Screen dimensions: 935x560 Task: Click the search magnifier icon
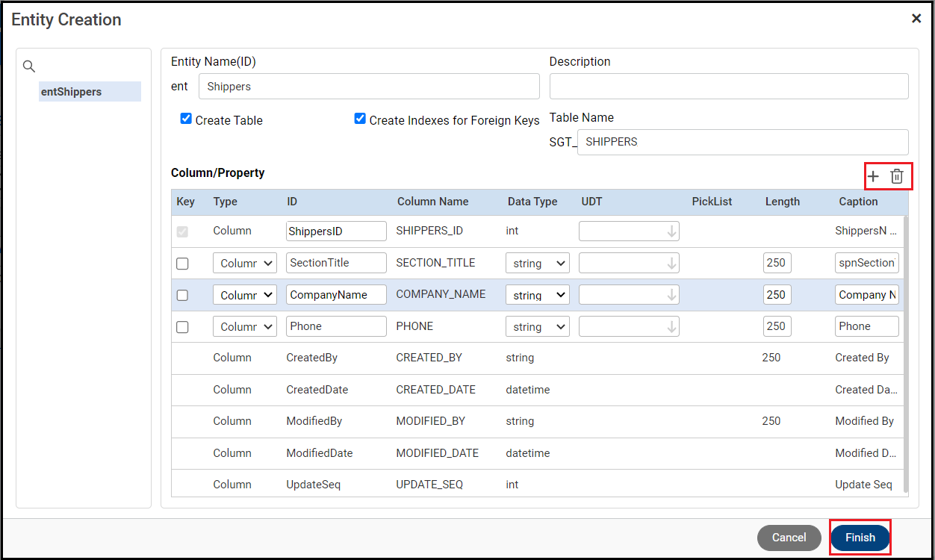[29, 66]
